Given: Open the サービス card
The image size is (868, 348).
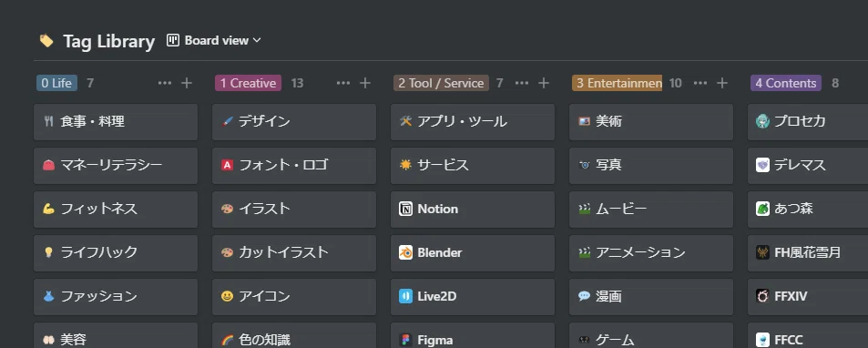Looking at the screenshot, I should pos(473,166).
